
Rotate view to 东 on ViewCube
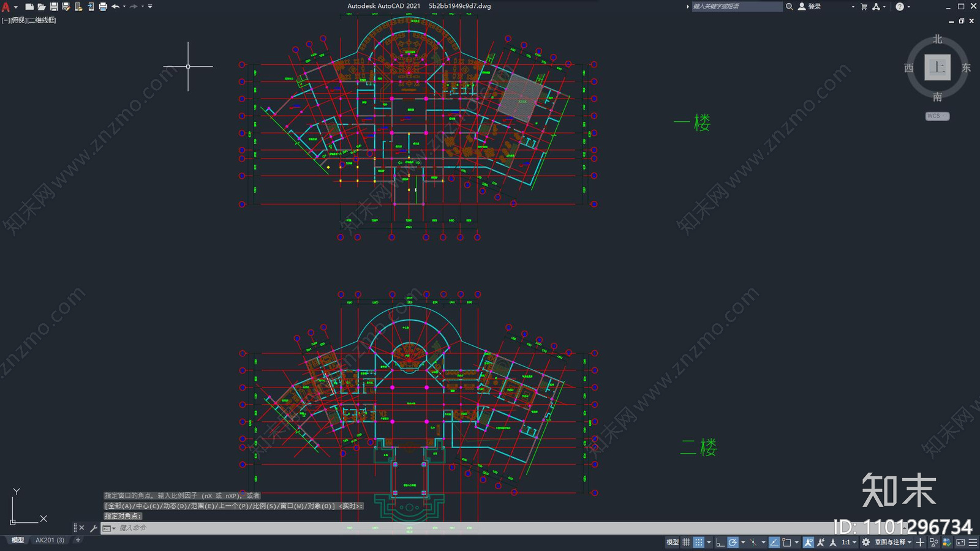966,68
